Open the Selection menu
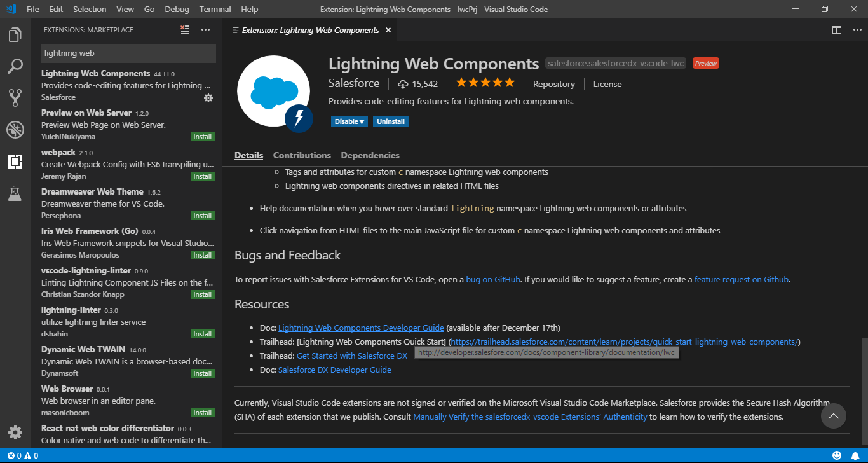Image resolution: width=868 pixels, height=463 pixels. [90, 9]
